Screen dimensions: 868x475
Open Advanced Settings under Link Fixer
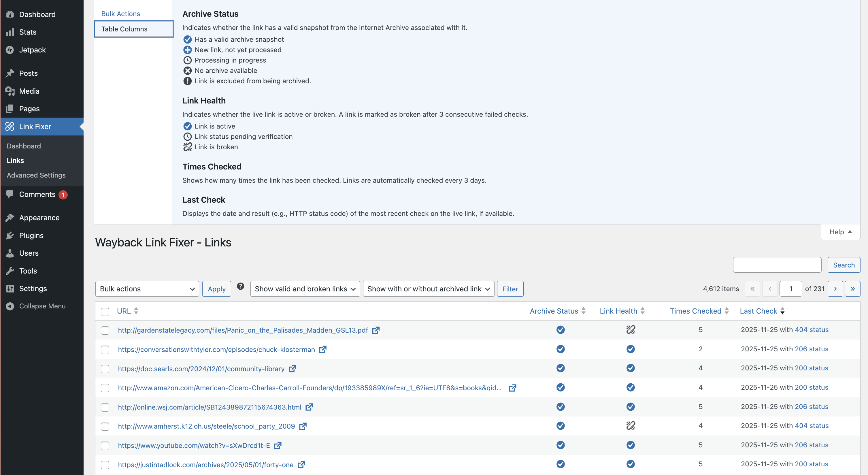(x=36, y=175)
